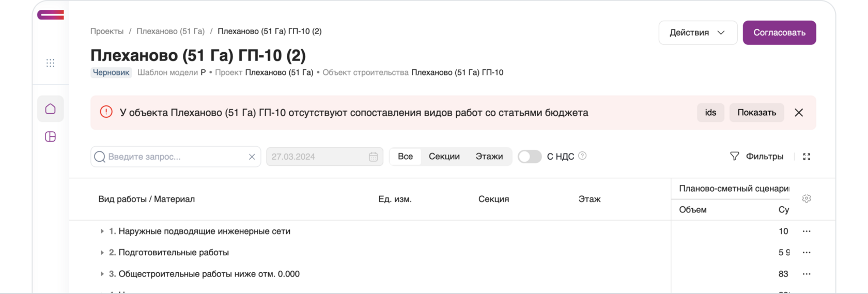The height and width of the screenshot is (294, 868).
Task: Open row menu for Подготовительные работы
Action: 807,253
